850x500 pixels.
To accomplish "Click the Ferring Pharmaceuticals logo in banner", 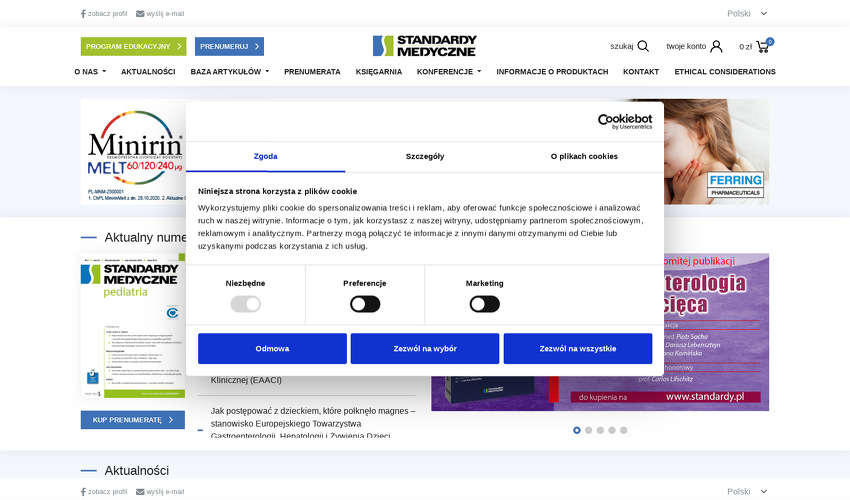I will point(735,184).
